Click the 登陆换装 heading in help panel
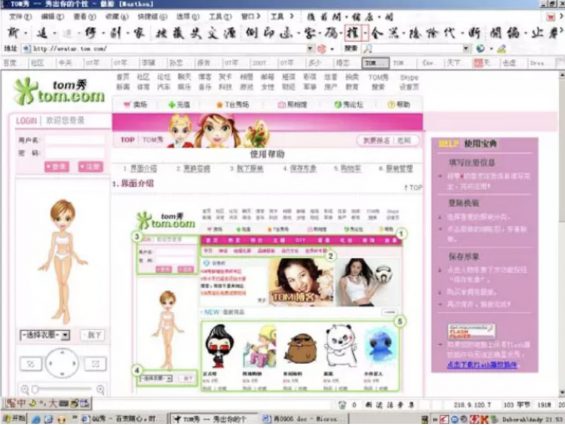The width and height of the screenshot is (565, 425). click(x=463, y=203)
